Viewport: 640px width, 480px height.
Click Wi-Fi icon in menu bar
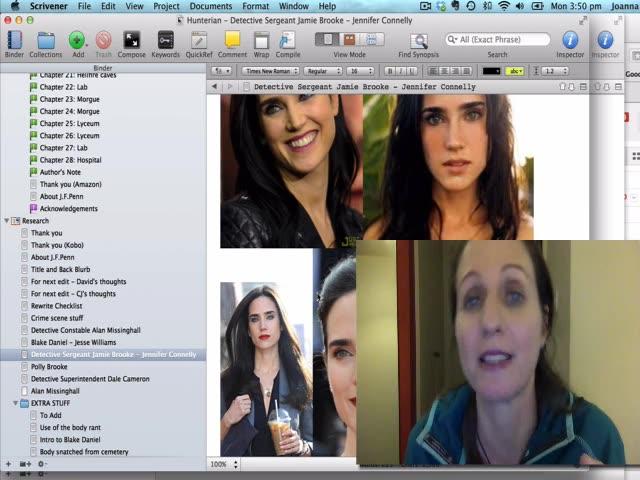click(x=504, y=6)
